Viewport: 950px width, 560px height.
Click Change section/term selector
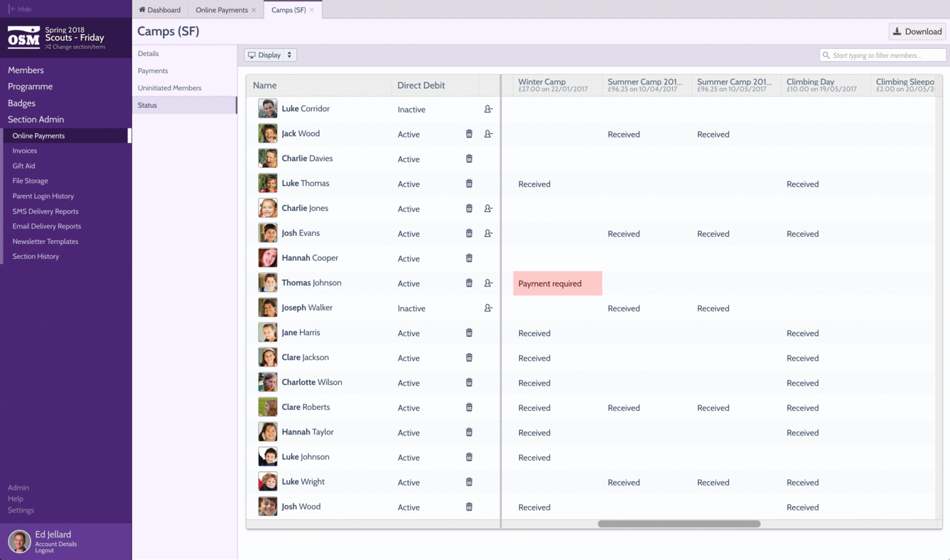75,47
